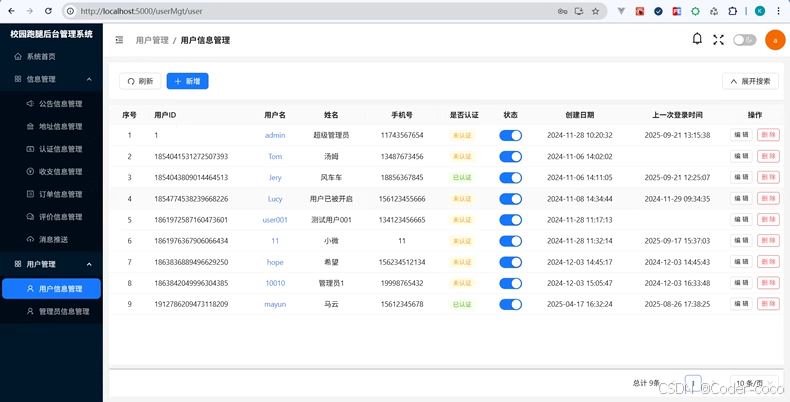Click phone number 15612345678
790x402 pixels.
402,304
